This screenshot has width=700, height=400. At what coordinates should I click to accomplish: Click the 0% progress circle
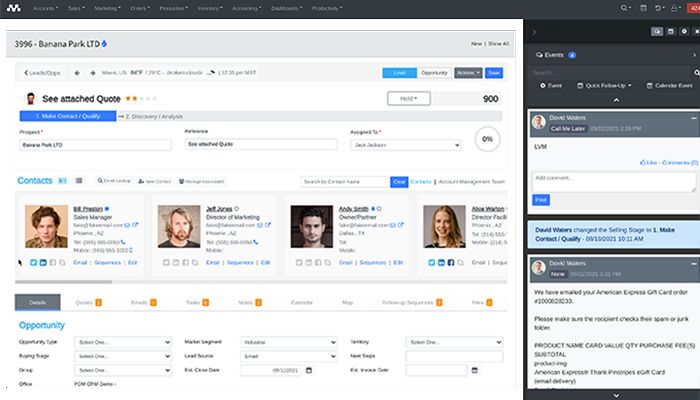click(x=487, y=139)
